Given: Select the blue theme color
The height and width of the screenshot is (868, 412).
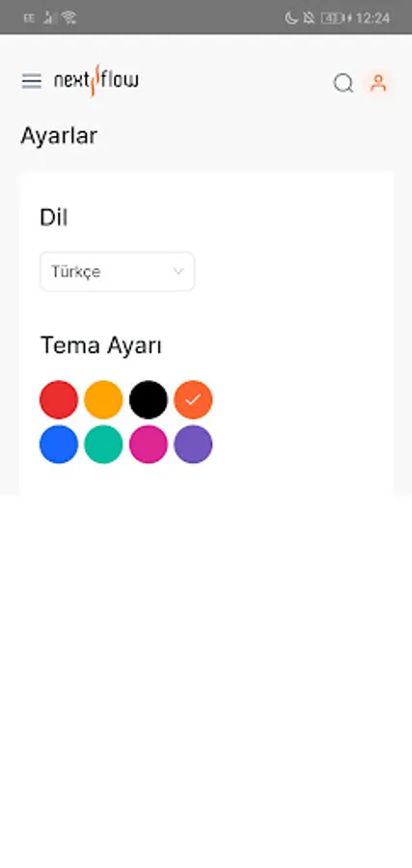Looking at the screenshot, I should [x=59, y=445].
